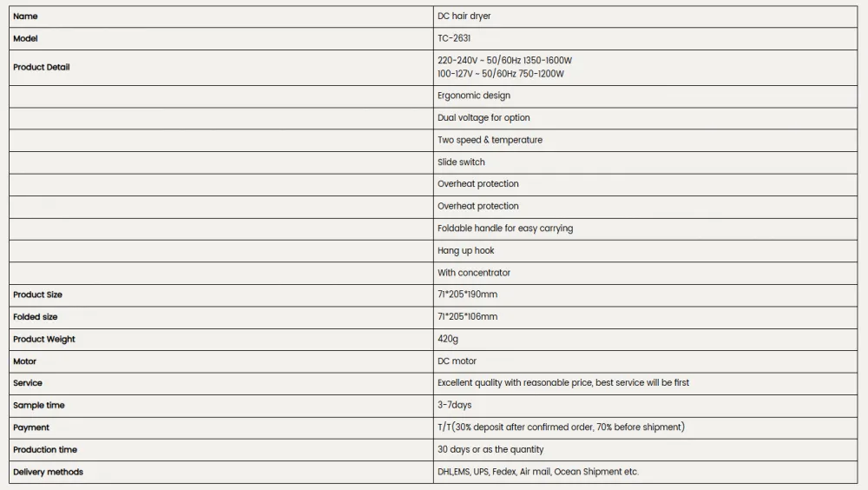Click the 'With concentrator' cell

(x=646, y=273)
